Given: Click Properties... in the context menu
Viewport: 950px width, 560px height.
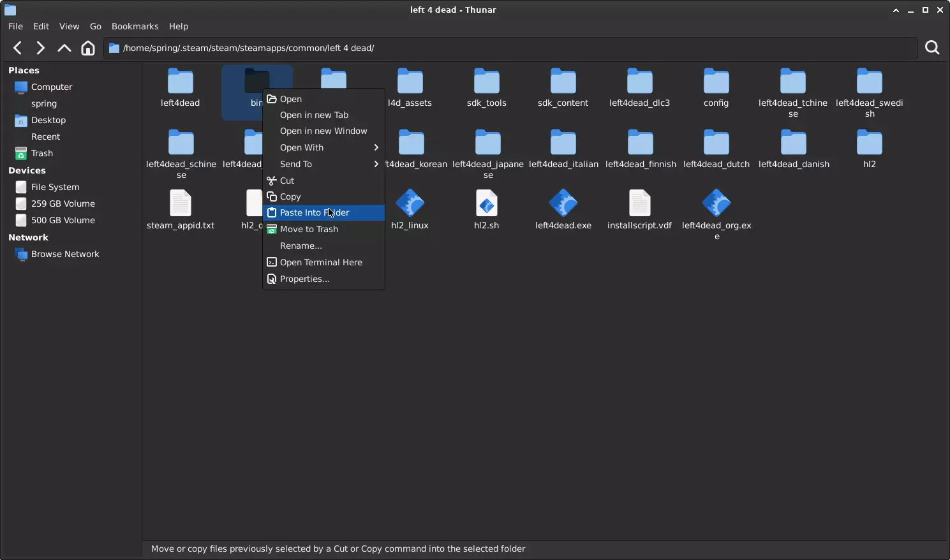Looking at the screenshot, I should 304,279.
